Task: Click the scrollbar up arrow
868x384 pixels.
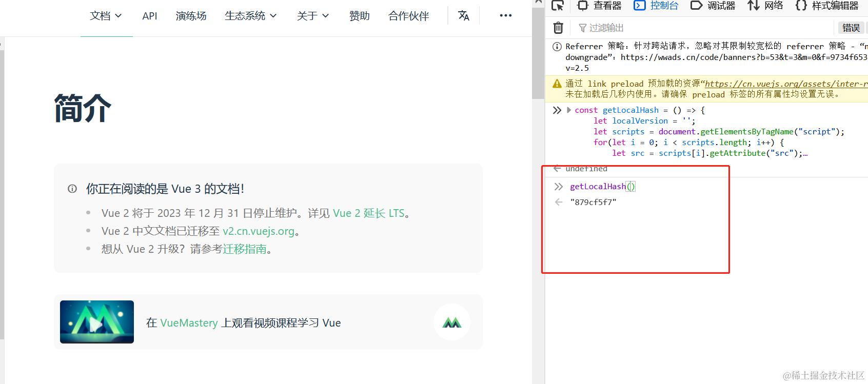Action: pyautogui.click(x=538, y=3)
